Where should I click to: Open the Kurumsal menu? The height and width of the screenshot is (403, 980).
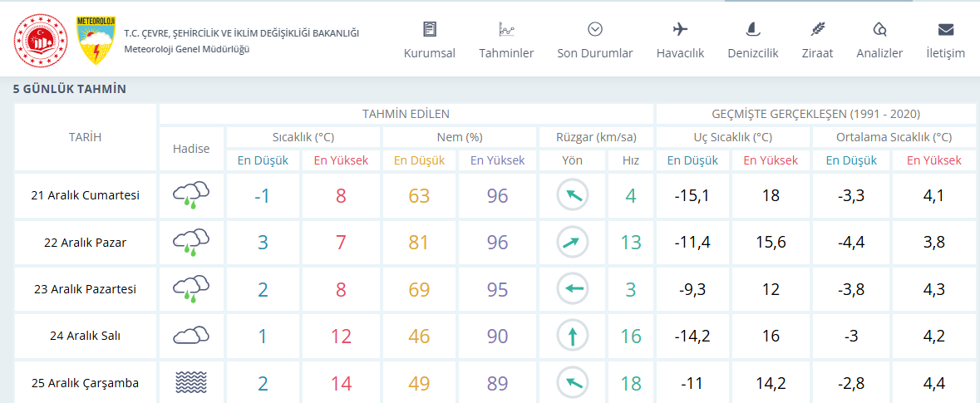click(430, 41)
